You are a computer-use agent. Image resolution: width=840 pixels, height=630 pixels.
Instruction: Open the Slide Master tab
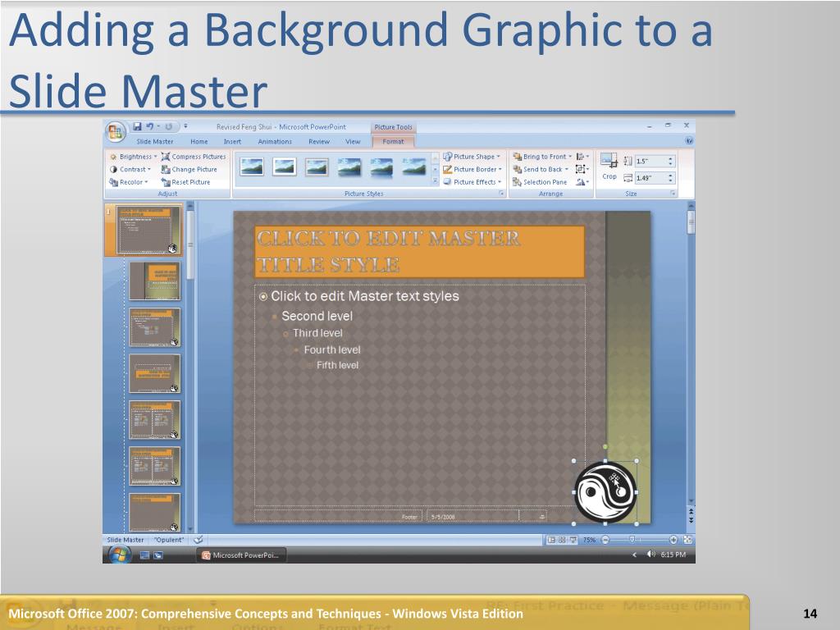click(x=155, y=141)
